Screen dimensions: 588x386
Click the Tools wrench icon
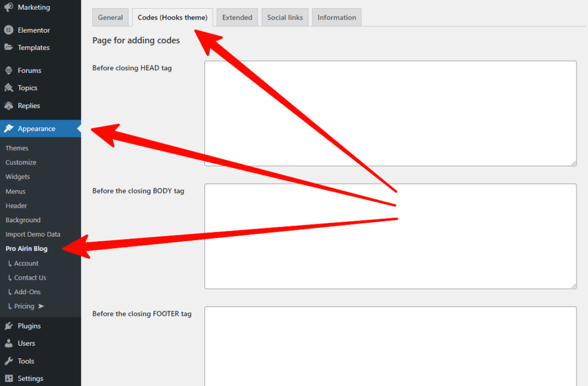coord(8,361)
